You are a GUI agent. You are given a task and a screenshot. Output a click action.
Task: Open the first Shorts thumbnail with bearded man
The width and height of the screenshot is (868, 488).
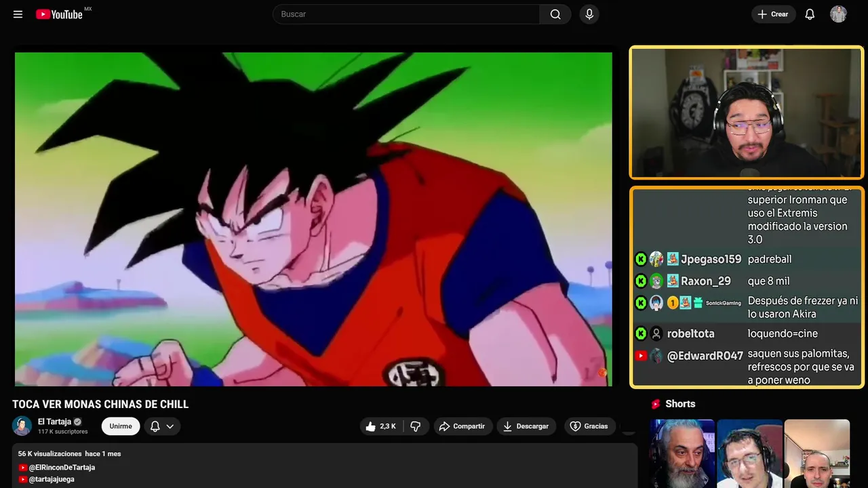[x=682, y=453]
